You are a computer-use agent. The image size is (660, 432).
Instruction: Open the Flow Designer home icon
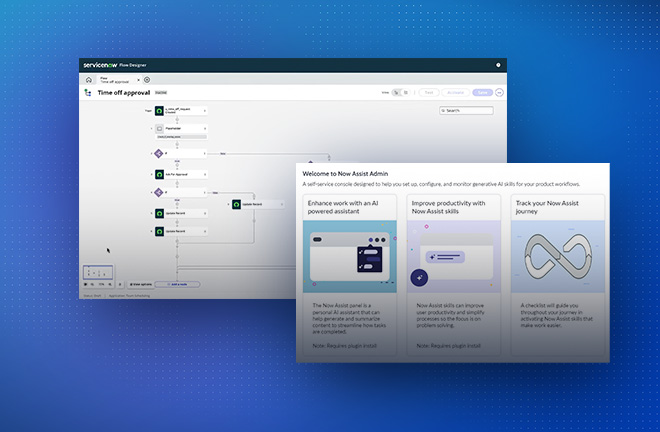click(x=88, y=80)
